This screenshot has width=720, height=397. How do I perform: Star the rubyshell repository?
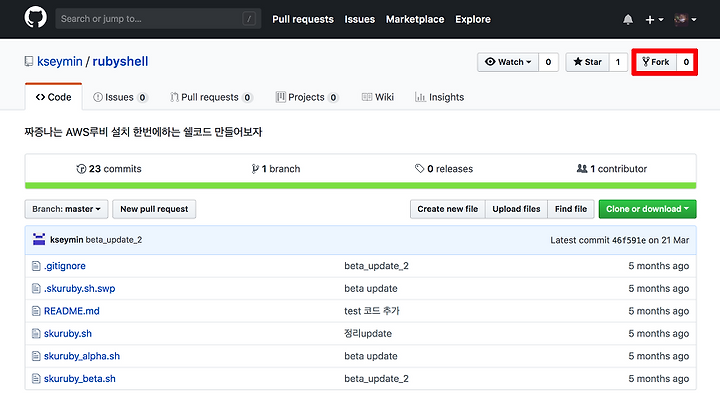tap(587, 62)
